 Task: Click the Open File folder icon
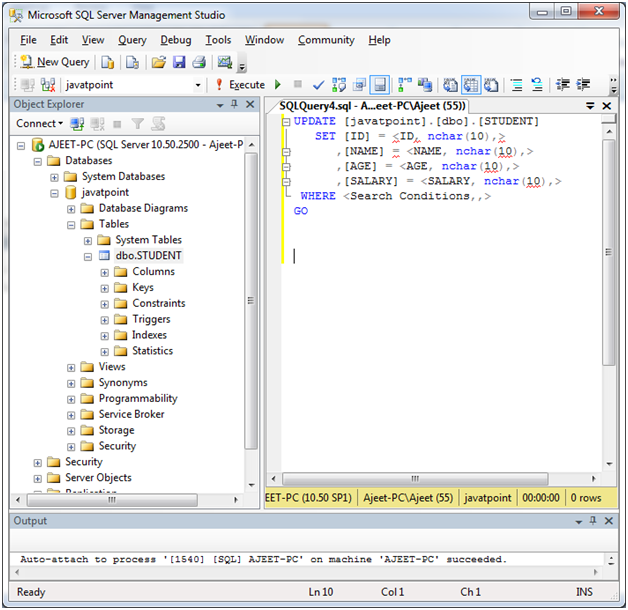tap(159, 62)
